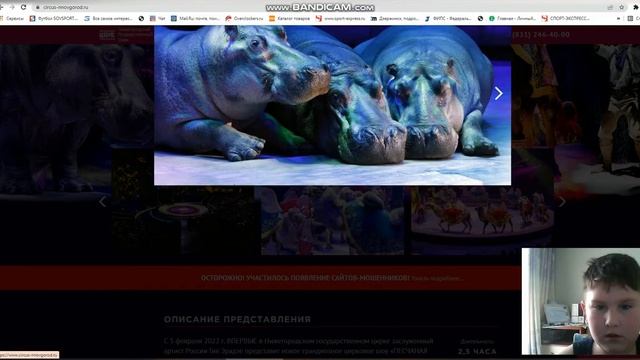This screenshot has width=640, height=360.
Task: Open the globe-icon bookmark after 'Все самое интерес...'
Action: point(141,18)
